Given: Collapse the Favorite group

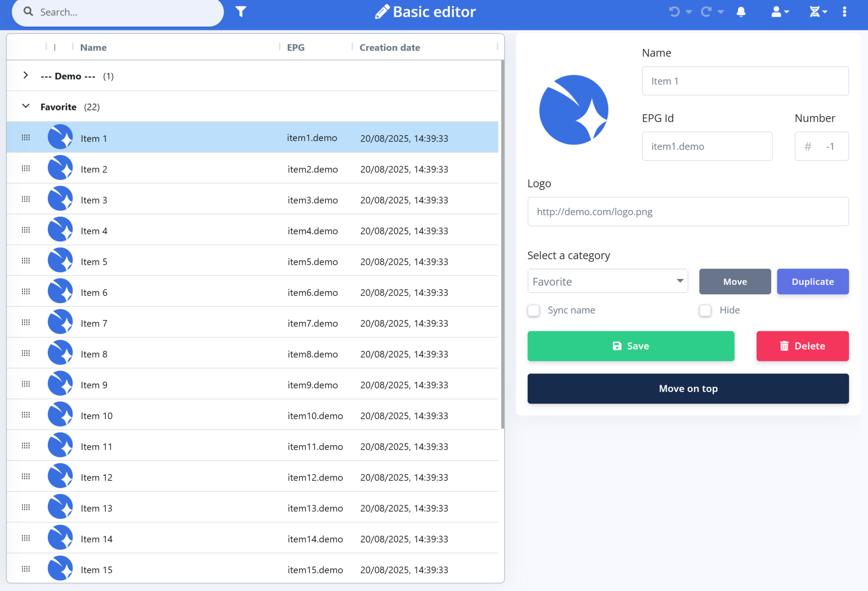Looking at the screenshot, I should [25, 106].
